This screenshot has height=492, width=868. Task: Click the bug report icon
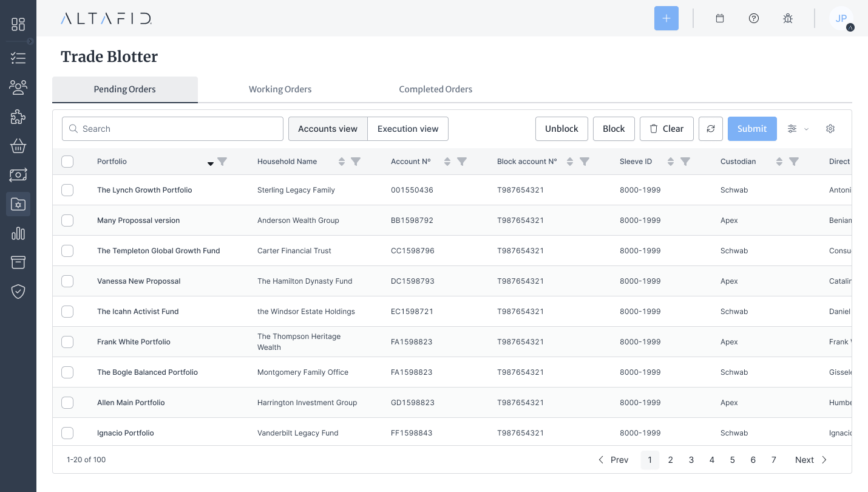(788, 18)
